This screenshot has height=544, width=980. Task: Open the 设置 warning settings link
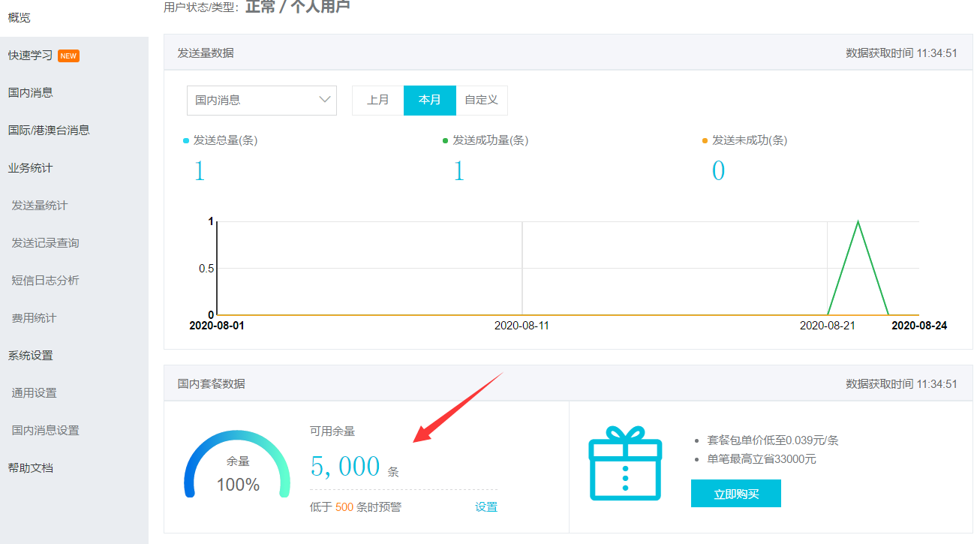(x=486, y=507)
